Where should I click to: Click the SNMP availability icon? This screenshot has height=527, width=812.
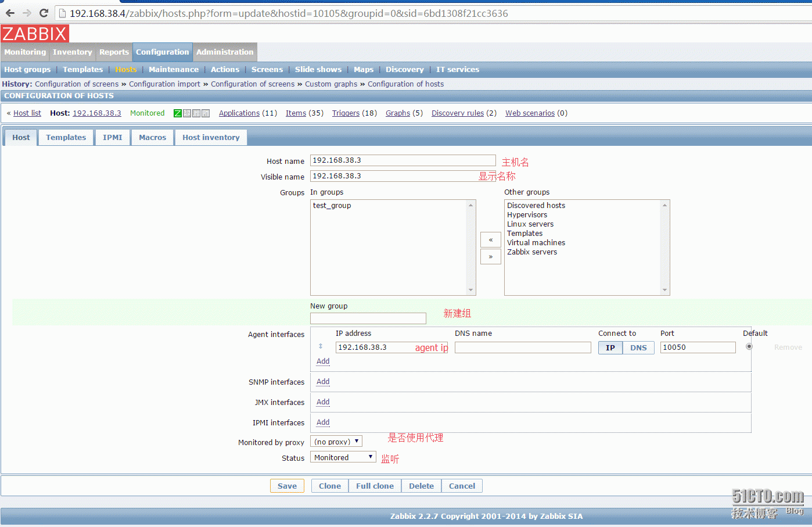coord(187,113)
